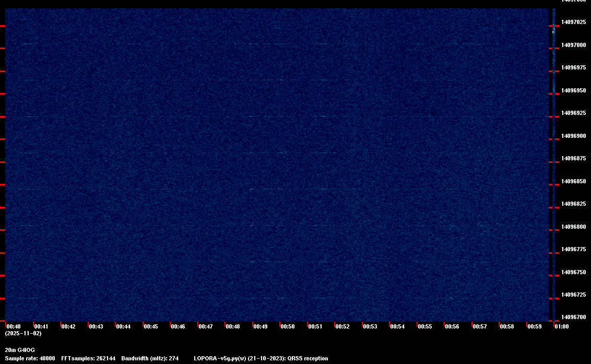Click the 14096875 frequency label

[574, 158]
